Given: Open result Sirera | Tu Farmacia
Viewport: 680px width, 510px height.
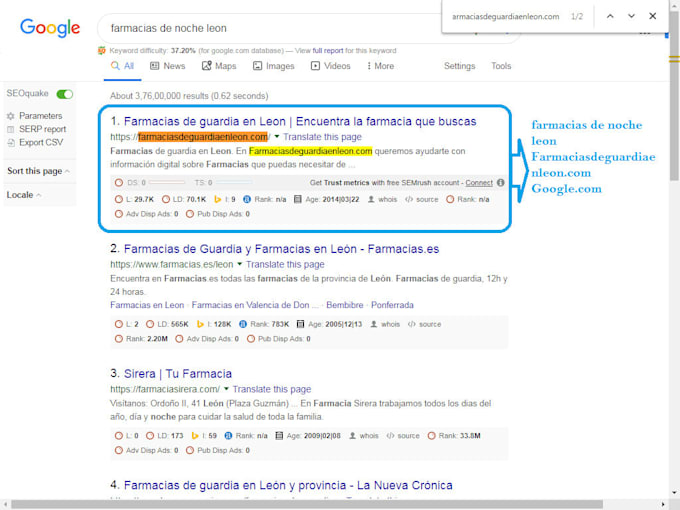Looking at the screenshot, I should point(178,374).
